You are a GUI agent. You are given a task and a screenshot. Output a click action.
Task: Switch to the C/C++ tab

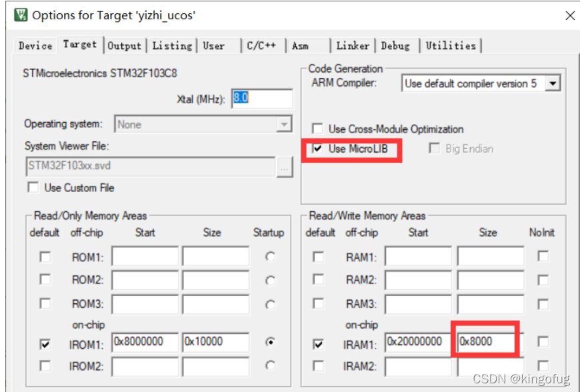(x=263, y=46)
